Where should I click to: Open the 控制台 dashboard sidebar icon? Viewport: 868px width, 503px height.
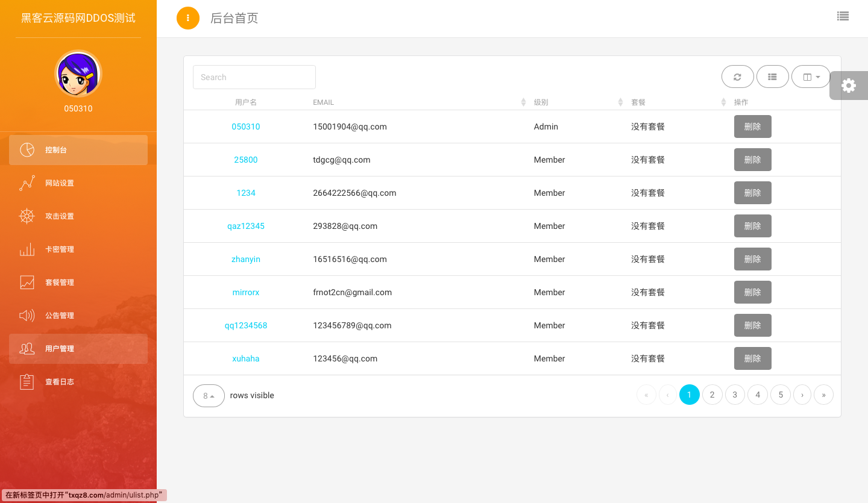click(x=27, y=150)
